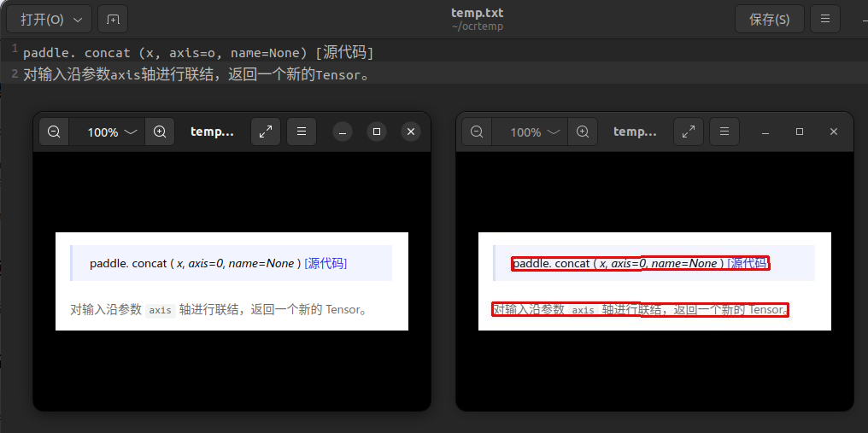Zoom in on the image without red boxes
Screen dimensions: 868x433
pyautogui.click(x=160, y=132)
